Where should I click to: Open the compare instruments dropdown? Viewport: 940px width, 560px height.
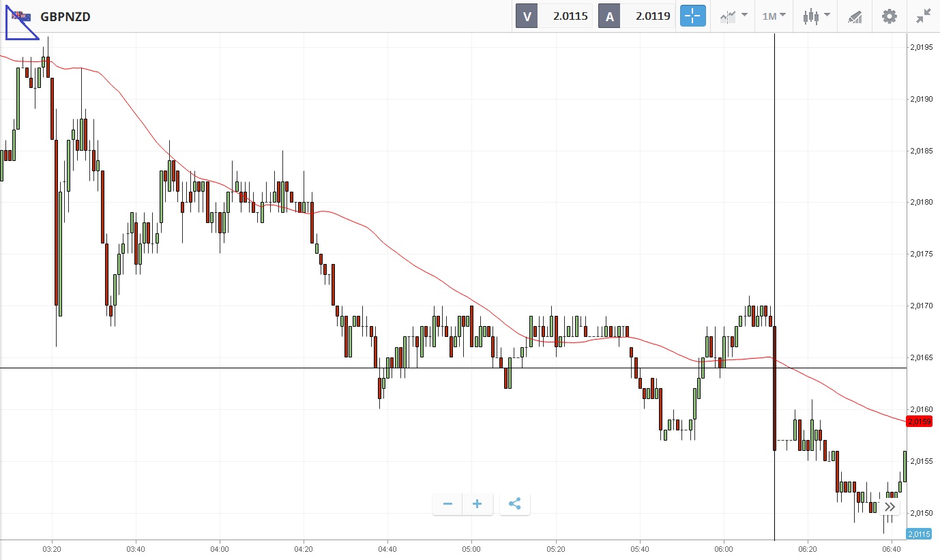[733, 16]
